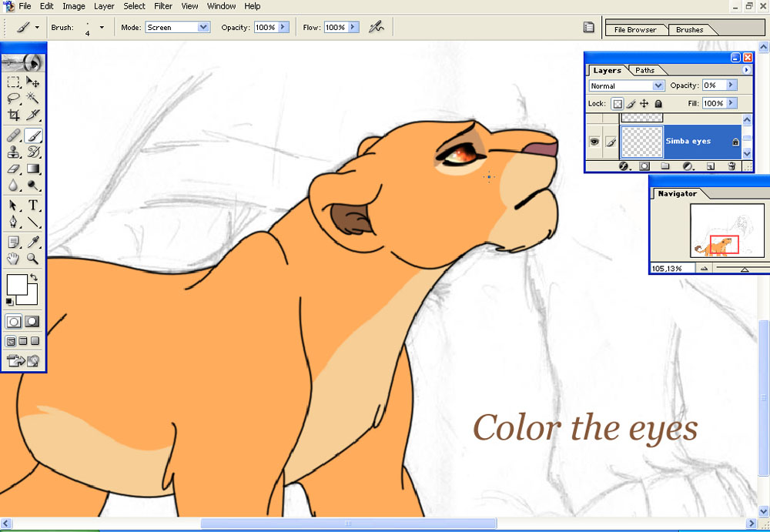Open the Image menu
The width and height of the screenshot is (770, 532).
[74, 6]
